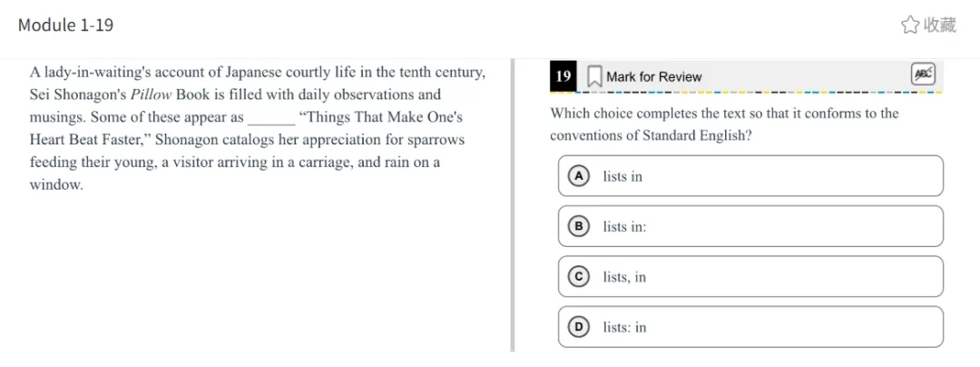
Task: Click the question number 19 badge
Action: (563, 76)
